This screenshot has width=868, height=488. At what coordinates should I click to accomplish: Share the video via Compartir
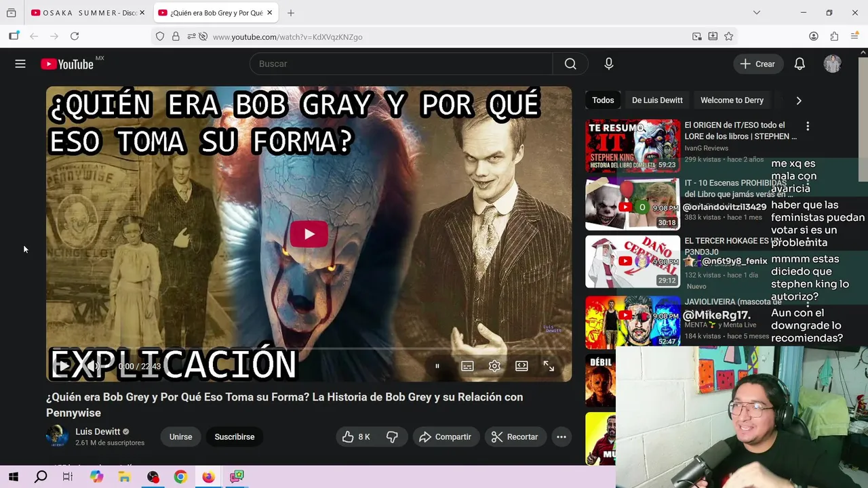coord(446,437)
